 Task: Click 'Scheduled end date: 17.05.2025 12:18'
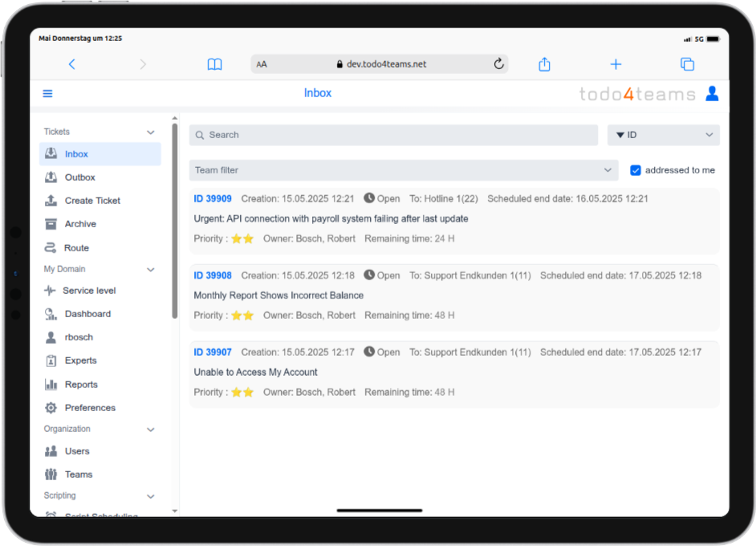click(x=620, y=275)
